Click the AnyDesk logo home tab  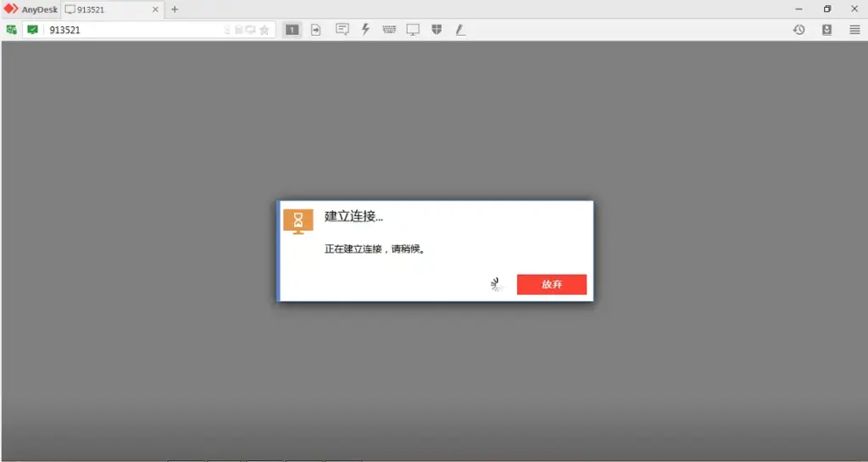31,9
